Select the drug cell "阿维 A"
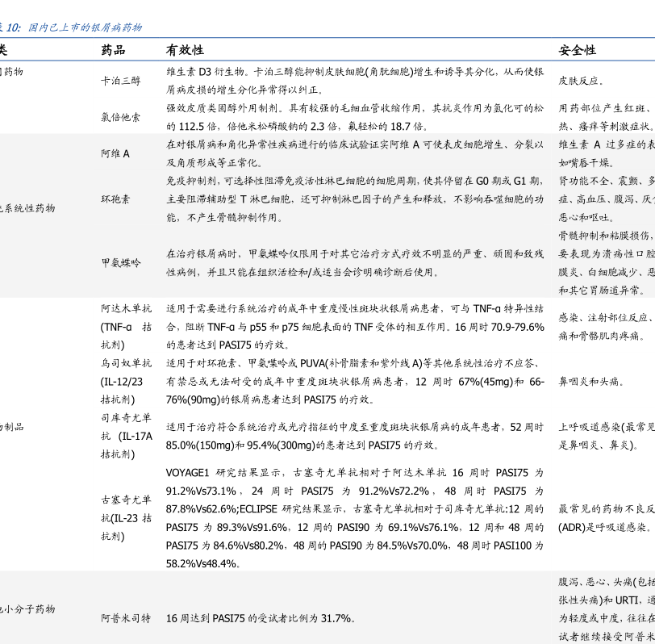This screenshot has width=655, height=644. [115, 153]
